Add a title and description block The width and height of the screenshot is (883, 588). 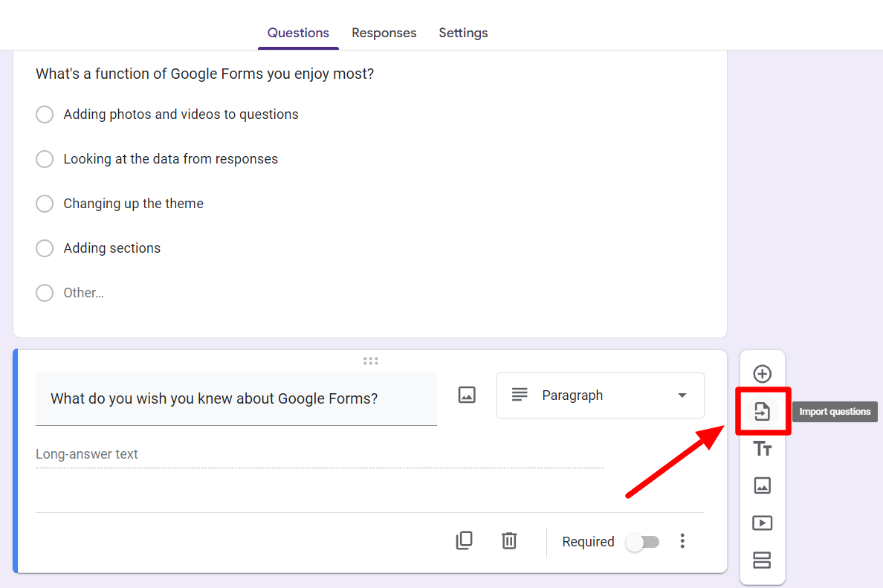pos(762,448)
